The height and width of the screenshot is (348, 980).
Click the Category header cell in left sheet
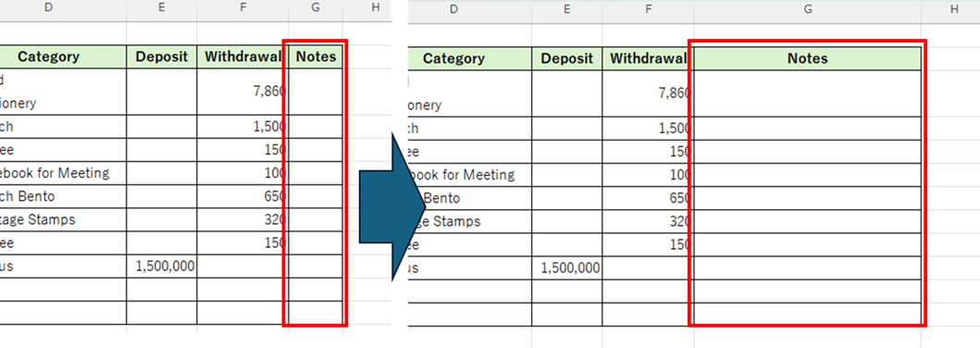pyautogui.click(x=63, y=56)
